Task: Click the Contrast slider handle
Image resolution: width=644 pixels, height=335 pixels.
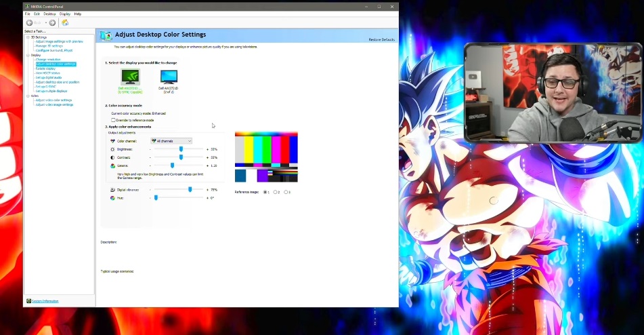Action: click(181, 157)
